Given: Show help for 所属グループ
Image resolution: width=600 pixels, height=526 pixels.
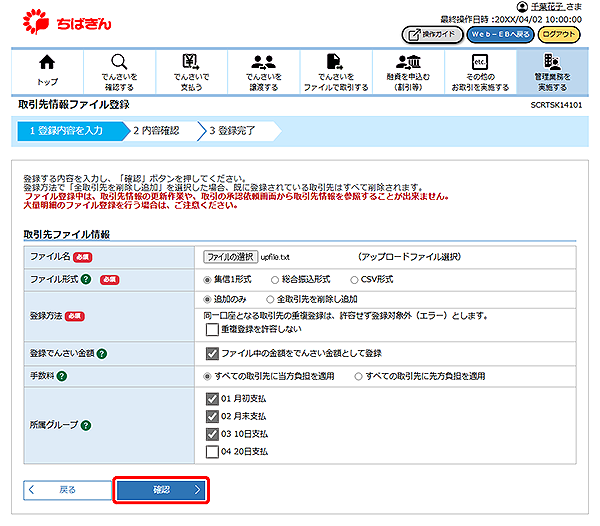Looking at the screenshot, I should click(86, 425).
